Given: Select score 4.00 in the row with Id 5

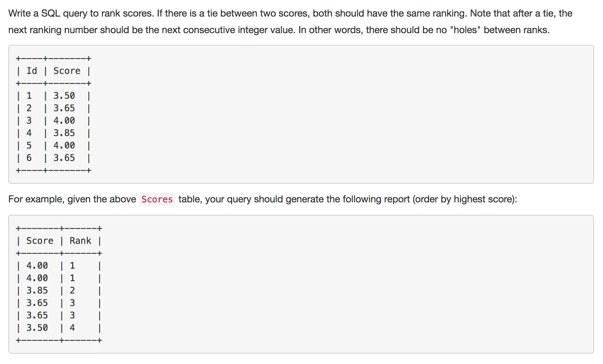Looking at the screenshot, I should coord(64,145).
